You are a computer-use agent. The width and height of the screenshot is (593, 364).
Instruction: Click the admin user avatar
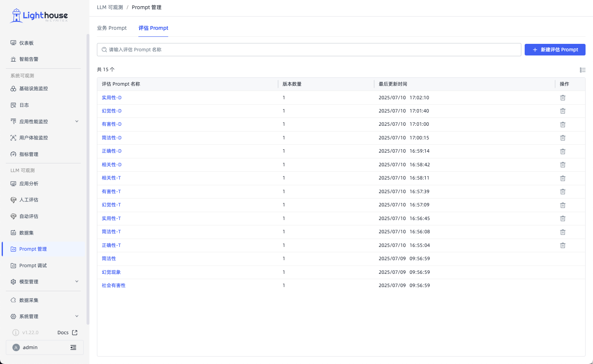[16, 347]
